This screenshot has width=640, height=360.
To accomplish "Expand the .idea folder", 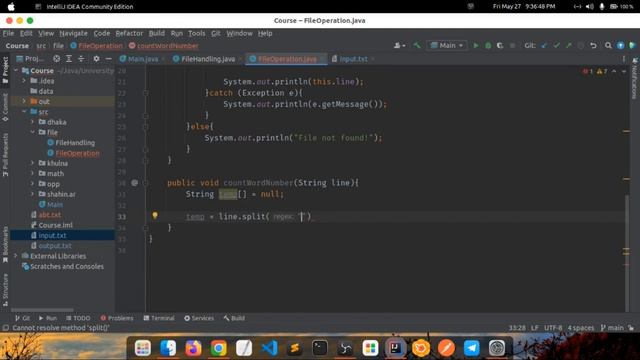I will coord(24,81).
